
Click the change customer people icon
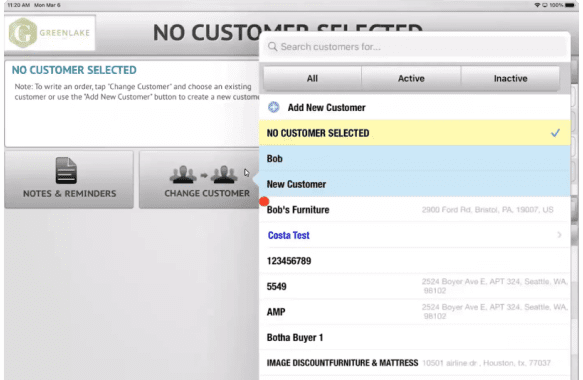[203, 174]
